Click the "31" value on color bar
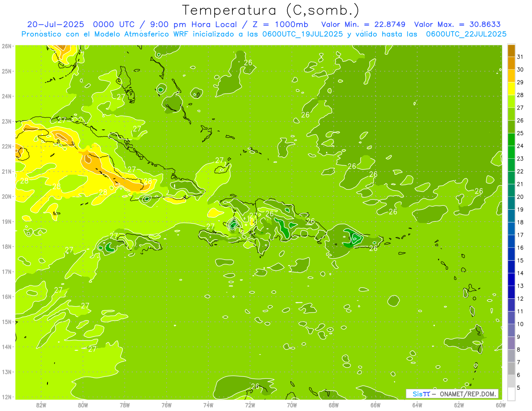Screen dimensions: 532x411 (x=520, y=56)
